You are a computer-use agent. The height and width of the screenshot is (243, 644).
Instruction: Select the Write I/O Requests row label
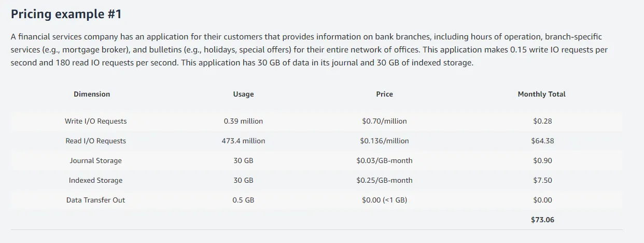point(95,121)
